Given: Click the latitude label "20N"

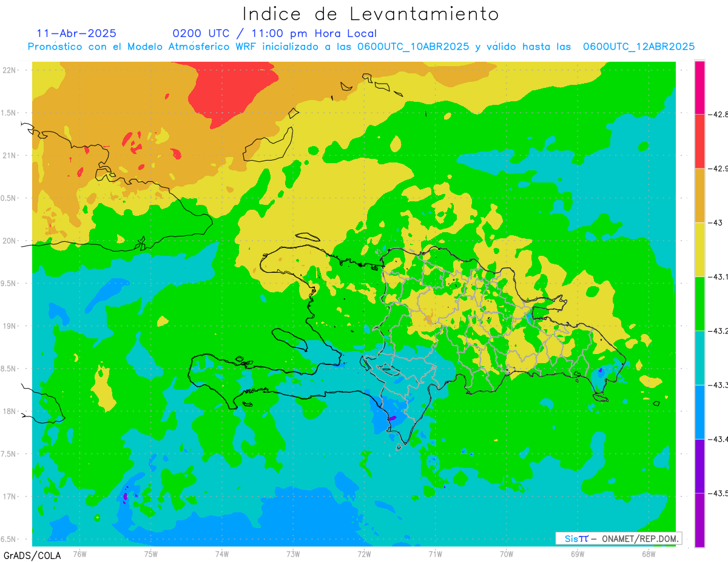Looking at the screenshot, I should (x=10, y=241).
